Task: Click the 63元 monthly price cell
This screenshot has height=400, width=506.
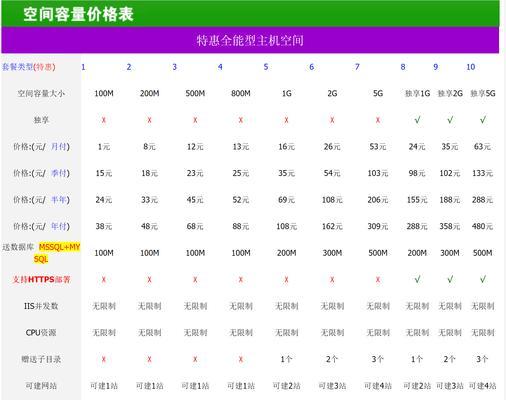Action: (482, 146)
